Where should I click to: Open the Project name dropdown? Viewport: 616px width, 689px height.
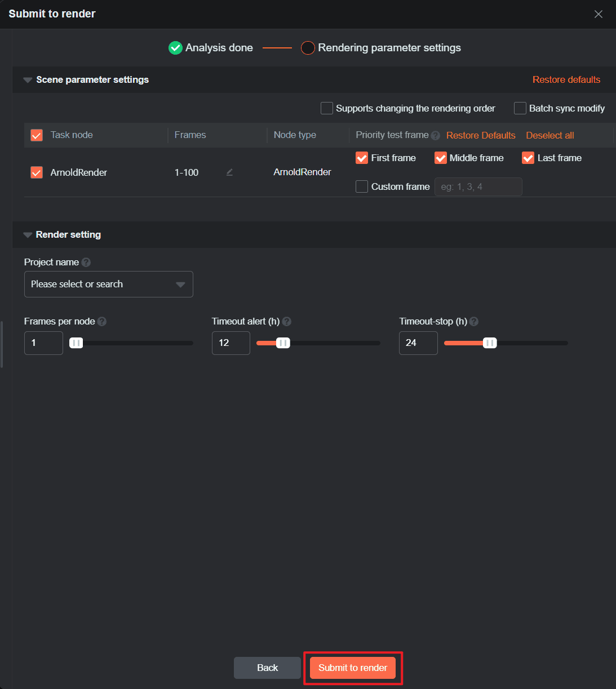point(108,284)
